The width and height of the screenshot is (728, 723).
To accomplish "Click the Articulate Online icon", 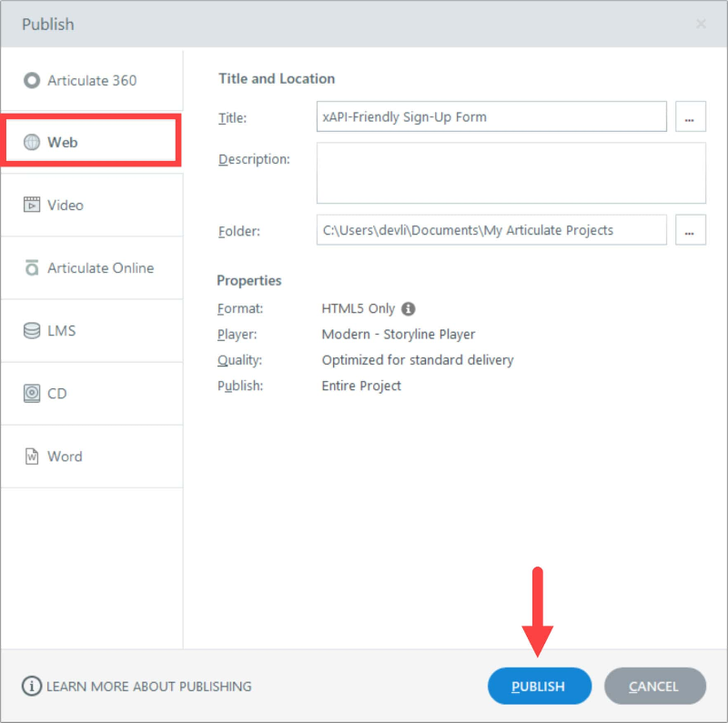I will pos(33,268).
